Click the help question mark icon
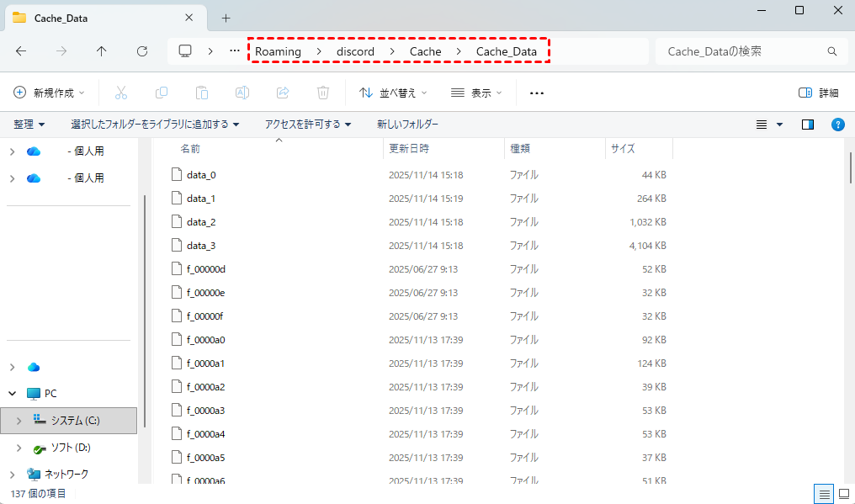The height and width of the screenshot is (504, 855). (837, 125)
